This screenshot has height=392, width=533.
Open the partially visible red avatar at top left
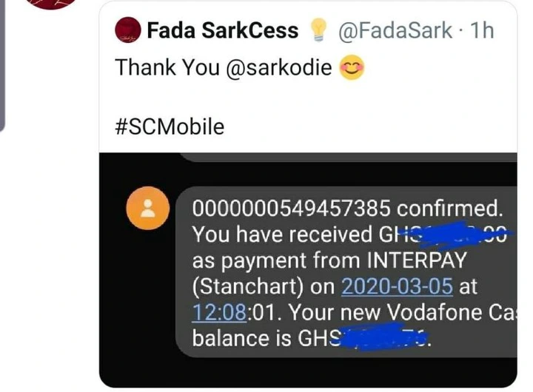[x=51, y=4]
